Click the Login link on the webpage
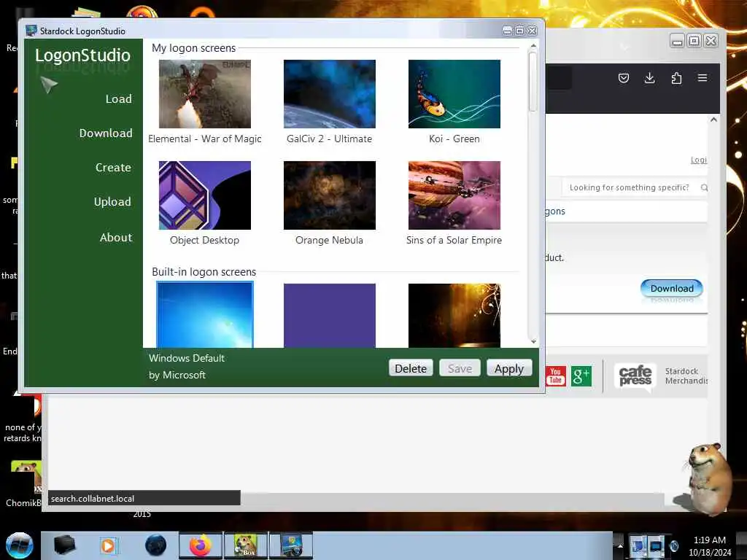 [x=698, y=160]
